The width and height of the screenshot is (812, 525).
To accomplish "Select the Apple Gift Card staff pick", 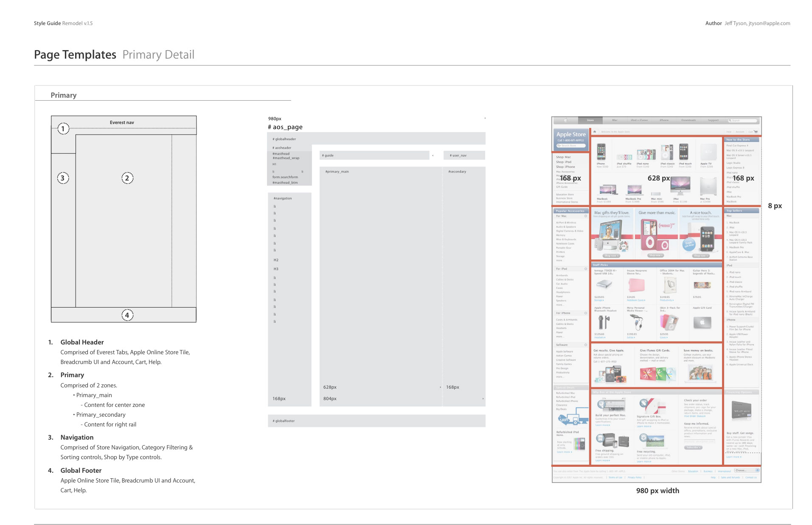I will [x=702, y=323].
